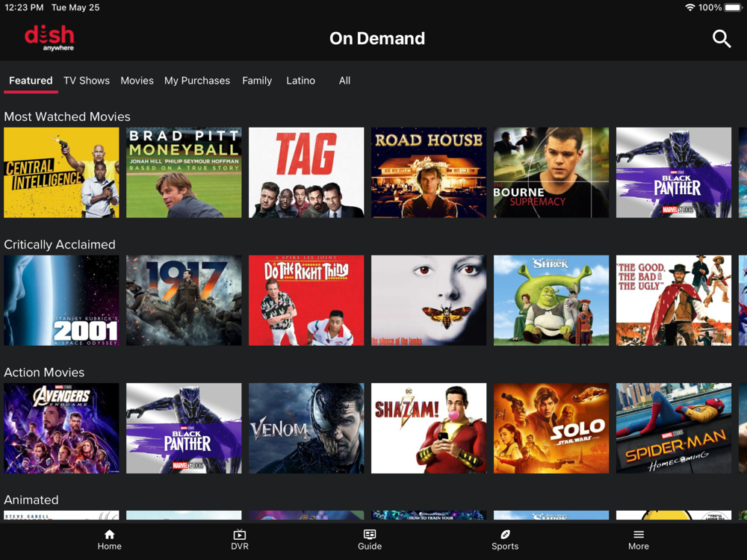Tap the 12:23 PM clock

pos(24,7)
